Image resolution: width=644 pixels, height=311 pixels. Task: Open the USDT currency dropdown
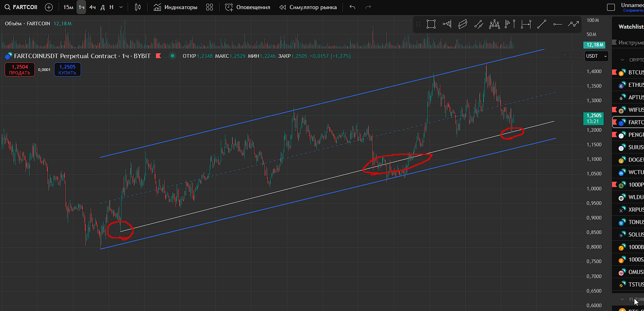click(597, 56)
